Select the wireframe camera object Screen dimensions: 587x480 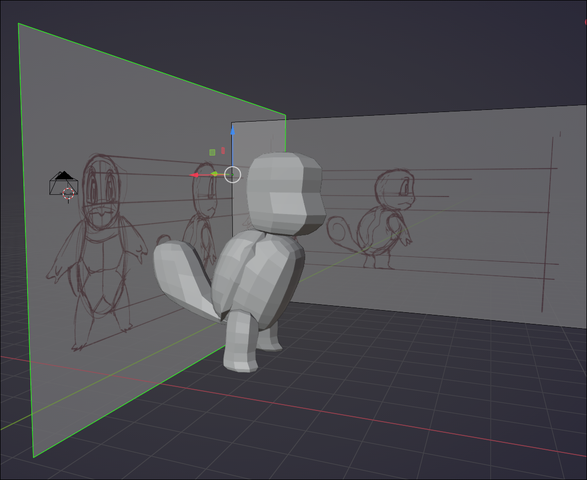tap(64, 183)
